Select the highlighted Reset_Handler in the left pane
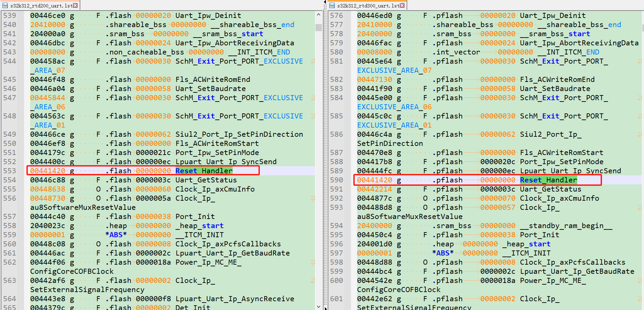This screenshot has width=644, height=310. [x=203, y=171]
